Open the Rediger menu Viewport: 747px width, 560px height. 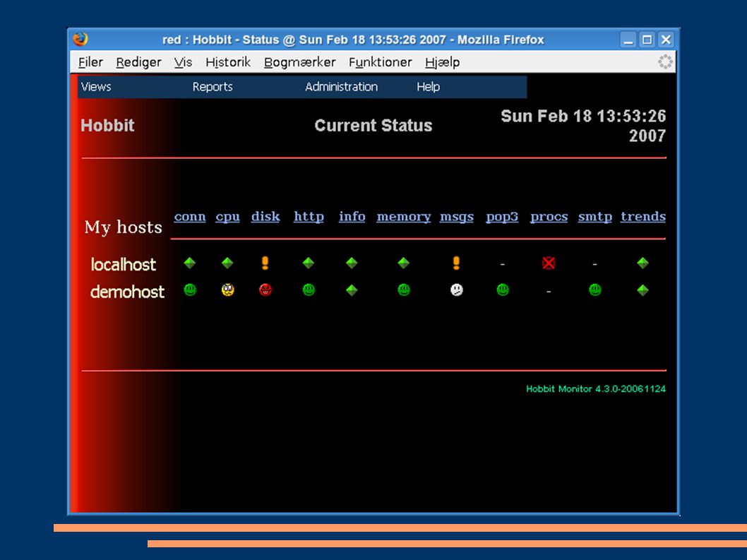(138, 62)
